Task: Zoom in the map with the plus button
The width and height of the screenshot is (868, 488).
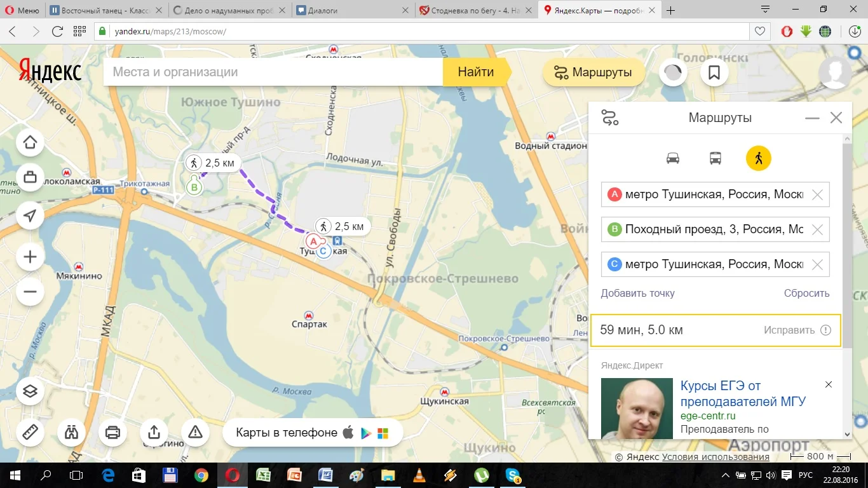Action: (x=30, y=257)
